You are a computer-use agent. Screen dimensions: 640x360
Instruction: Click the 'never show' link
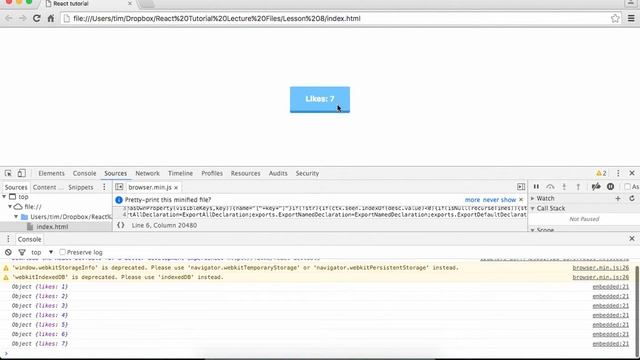(500, 200)
